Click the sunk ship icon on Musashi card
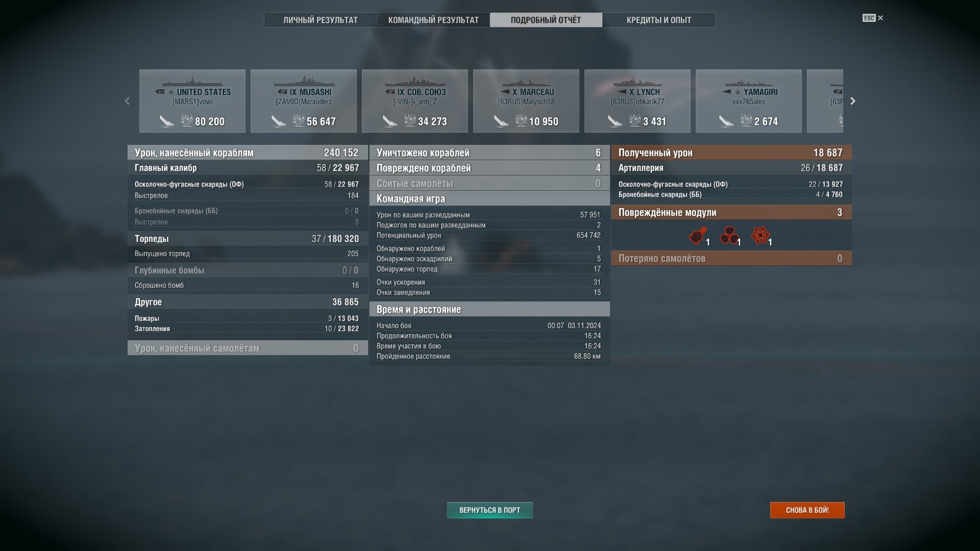The height and width of the screenshot is (551, 980). (x=278, y=121)
